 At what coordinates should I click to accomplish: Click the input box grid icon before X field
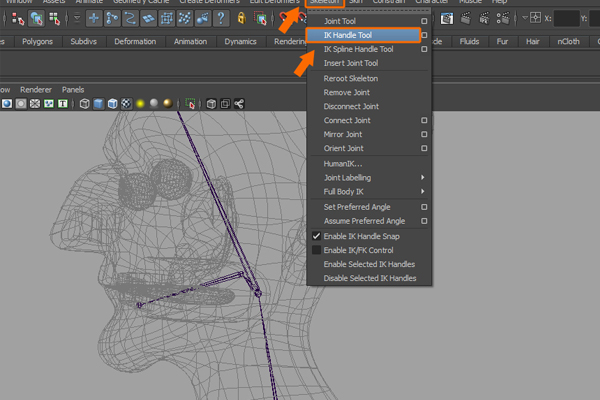535,18
